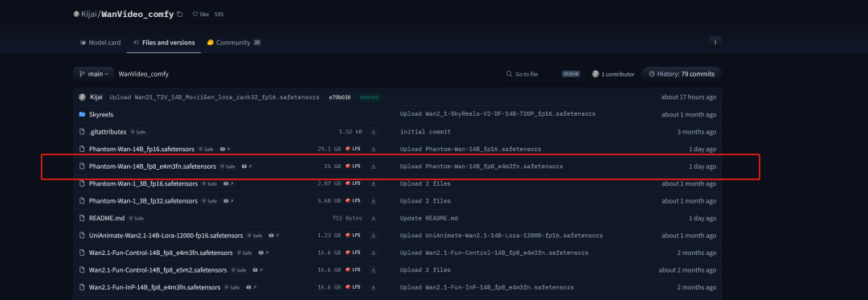This screenshot has height=300, width=868.
Task: Open History: 79 commits
Action: (x=682, y=74)
